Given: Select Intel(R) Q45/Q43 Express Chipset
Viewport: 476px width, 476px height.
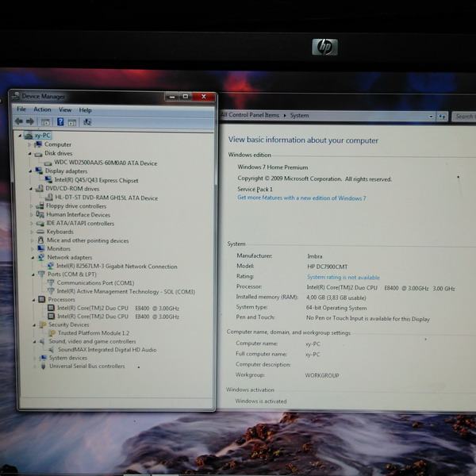Looking at the screenshot, I should [x=96, y=180].
